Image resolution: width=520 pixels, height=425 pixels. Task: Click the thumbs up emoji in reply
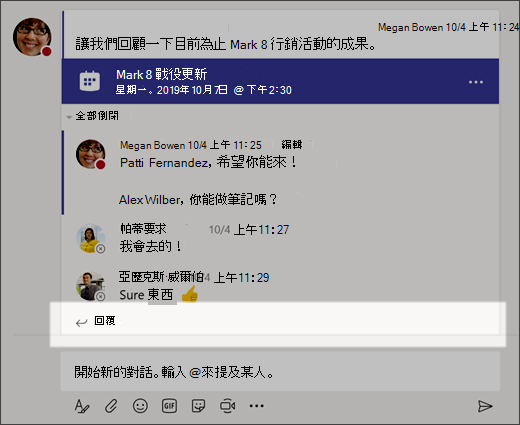tap(189, 294)
